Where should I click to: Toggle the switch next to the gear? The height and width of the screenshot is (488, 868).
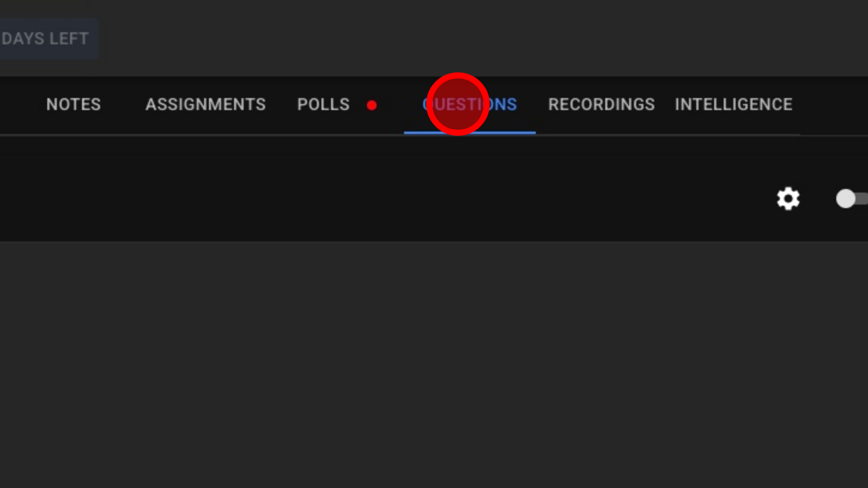[852, 199]
